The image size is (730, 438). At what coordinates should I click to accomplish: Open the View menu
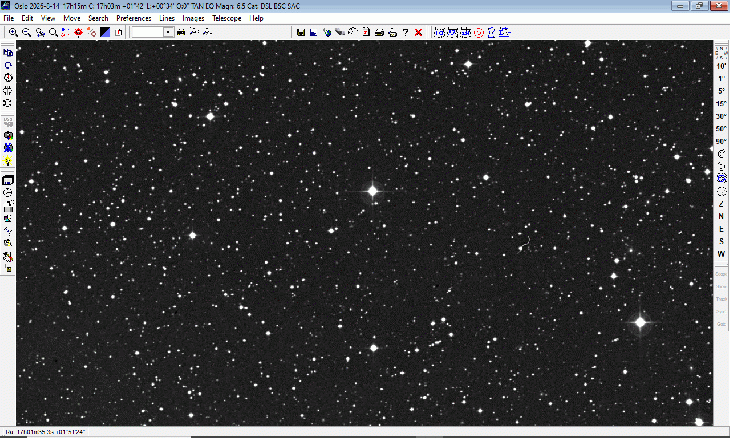[48, 18]
